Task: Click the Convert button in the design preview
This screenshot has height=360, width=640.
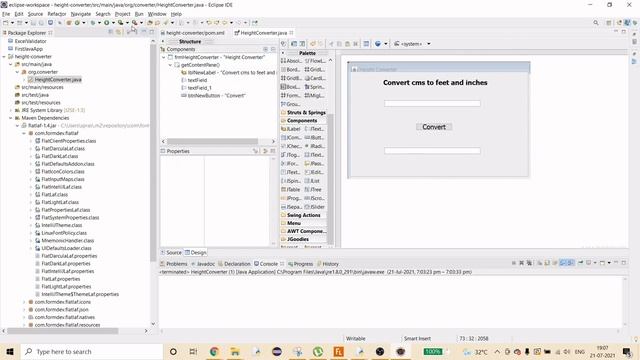Action: point(434,127)
